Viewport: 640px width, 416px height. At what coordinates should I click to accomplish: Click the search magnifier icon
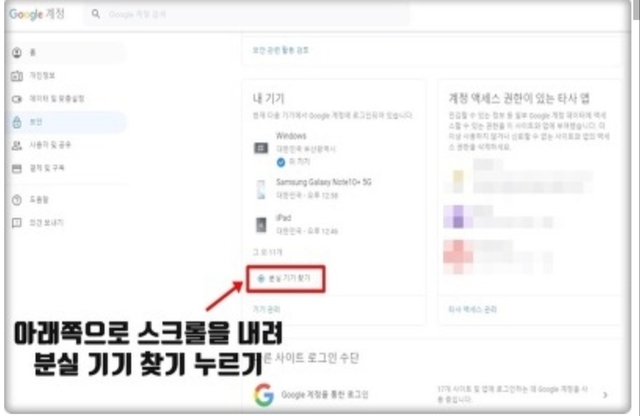tap(96, 15)
